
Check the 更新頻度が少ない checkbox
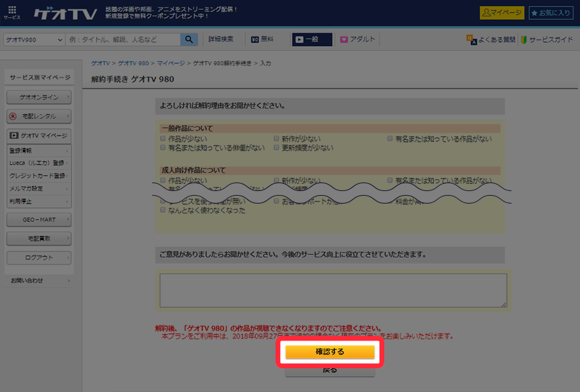(x=276, y=148)
